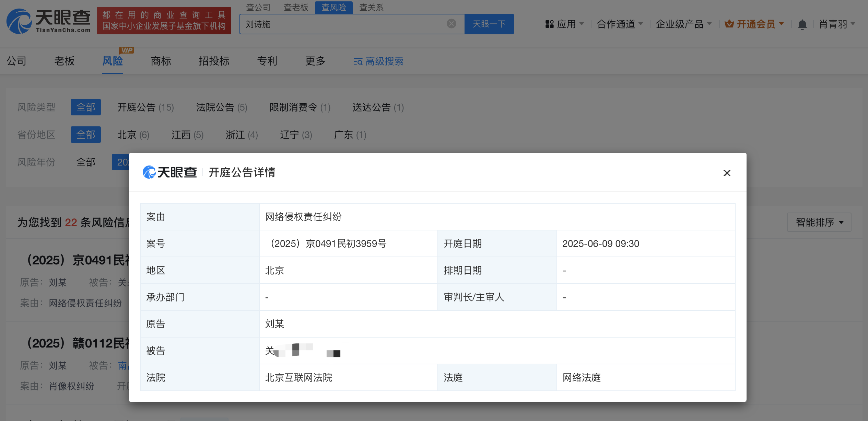Image resolution: width=868 pixels, height=421 pixels.
Task: Switch to the 查老板 search tab
Action: click(296, 7)
